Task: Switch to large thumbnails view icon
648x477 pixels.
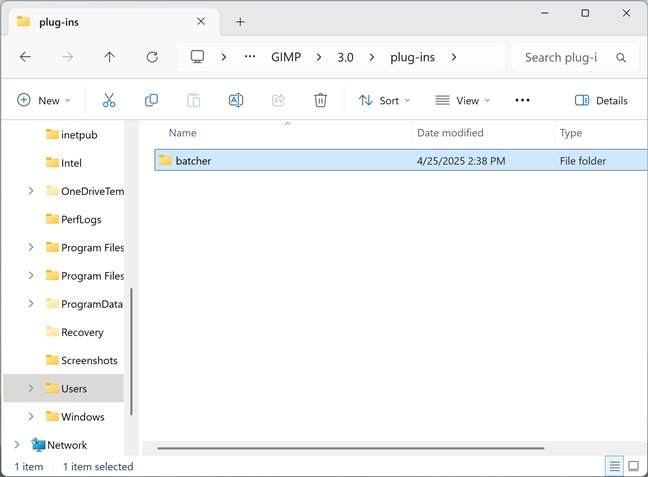Action: [x=634, y=466]
